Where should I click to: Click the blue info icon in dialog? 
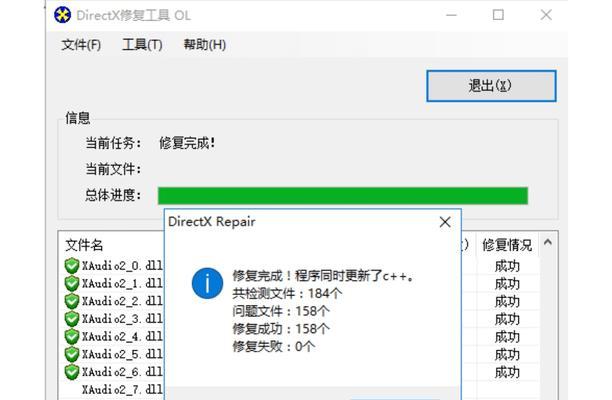click(207, 283)
